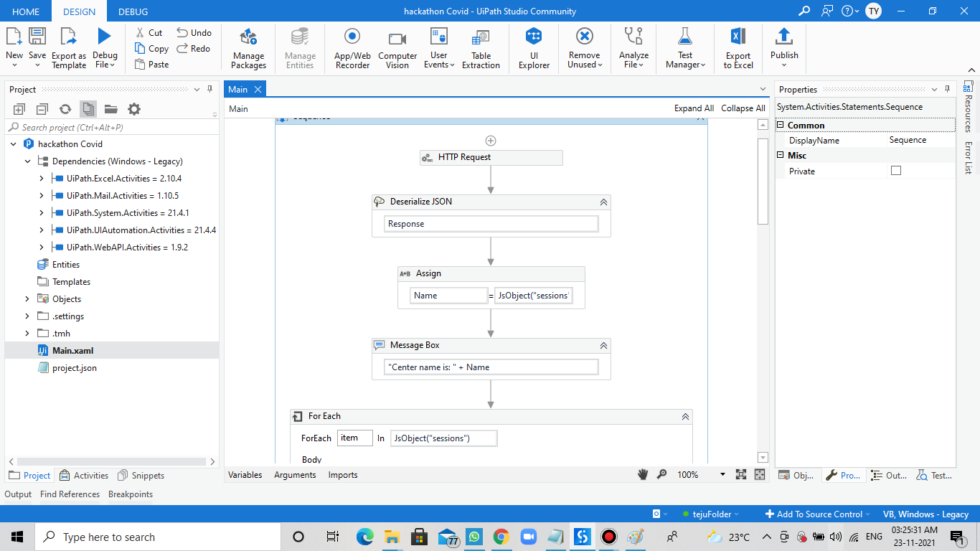
Task: Open Find References panel
Action: coord(70,494)
